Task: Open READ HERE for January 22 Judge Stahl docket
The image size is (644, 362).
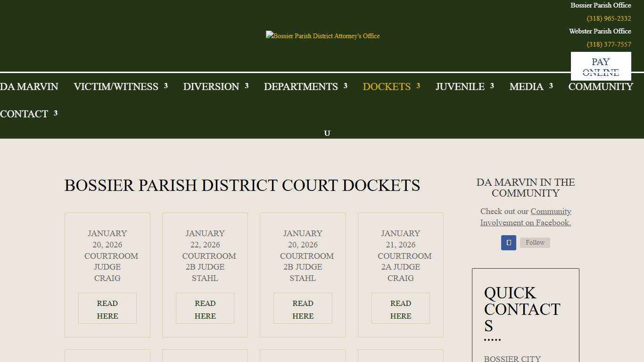Action: click(x=205, y=308)
